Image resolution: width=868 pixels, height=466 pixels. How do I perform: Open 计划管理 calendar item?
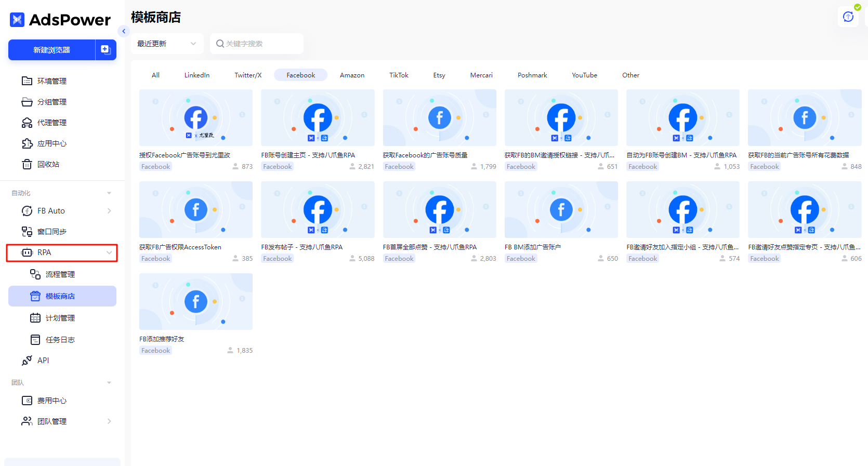[62, 318]
